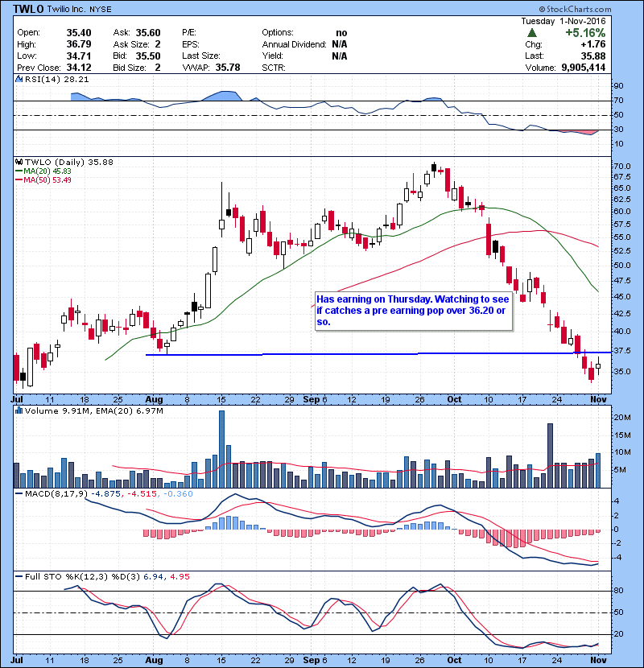
Task: Click the green up-triangle change arrow
Action: pos(531,33)
